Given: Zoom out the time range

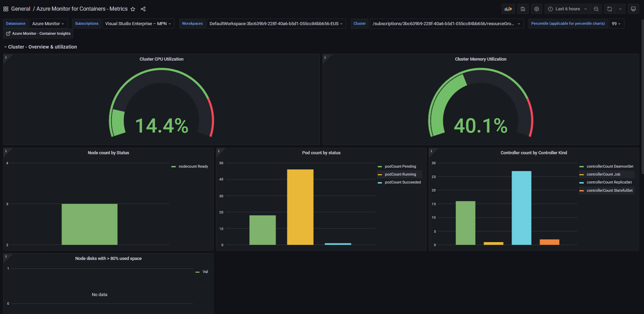Looking at the screenshot, I should tap(596, 9).
